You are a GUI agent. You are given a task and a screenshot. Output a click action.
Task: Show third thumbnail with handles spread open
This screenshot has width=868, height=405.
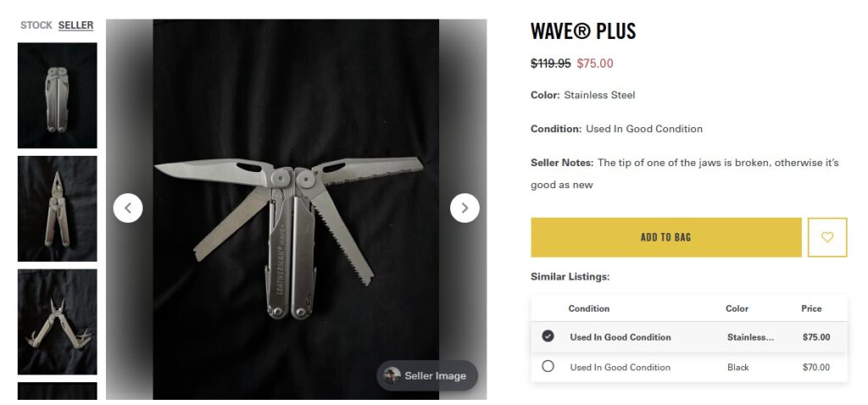click(x=58, y=322)
